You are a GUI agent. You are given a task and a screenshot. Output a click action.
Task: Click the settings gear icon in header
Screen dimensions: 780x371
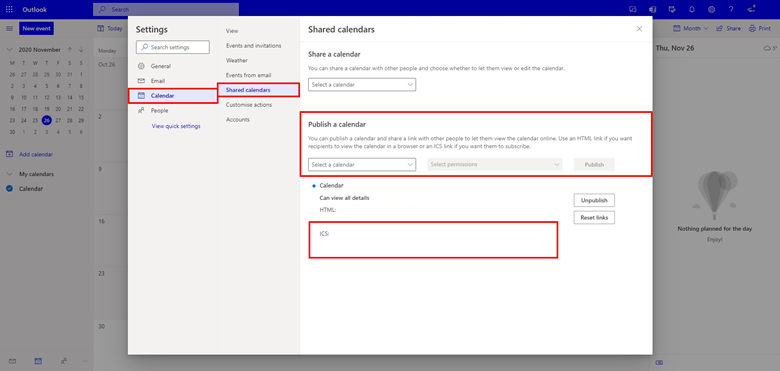tap(712, 9)
